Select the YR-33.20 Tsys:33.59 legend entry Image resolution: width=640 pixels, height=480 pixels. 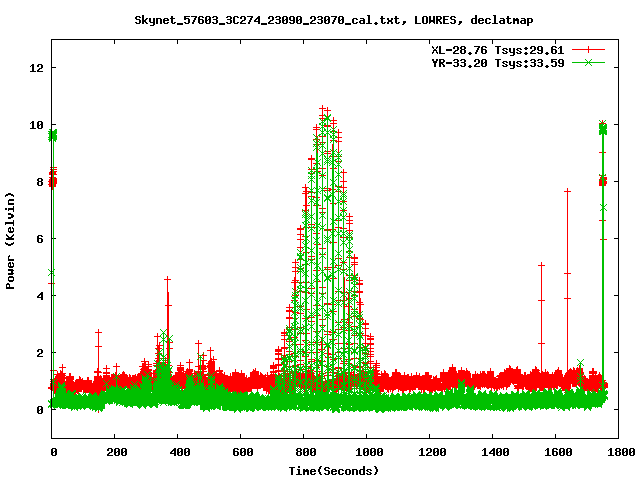click(x=498, y=63)
